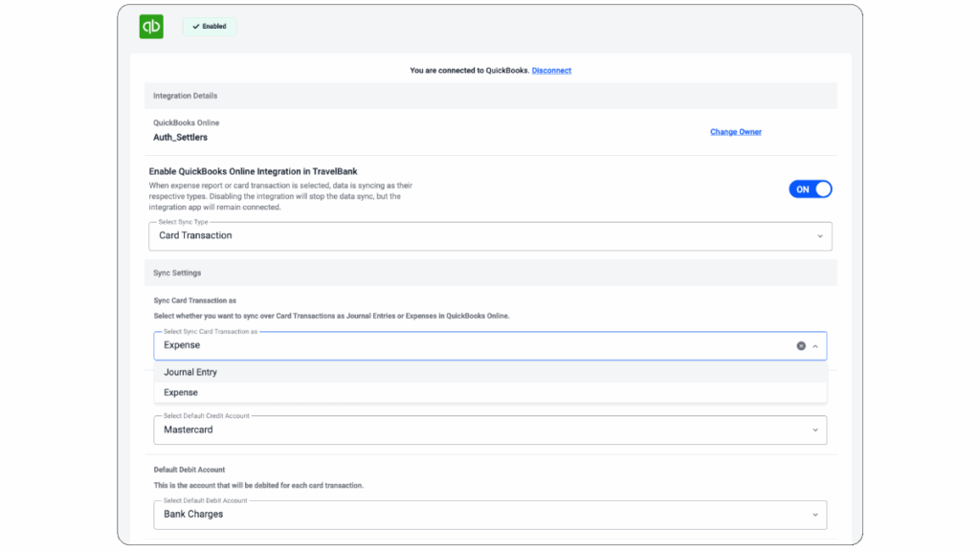The height and width of the screenshot is (551, 980).
Task: Toggle off the QuickBooks Online integration switch
Action: 810,188
